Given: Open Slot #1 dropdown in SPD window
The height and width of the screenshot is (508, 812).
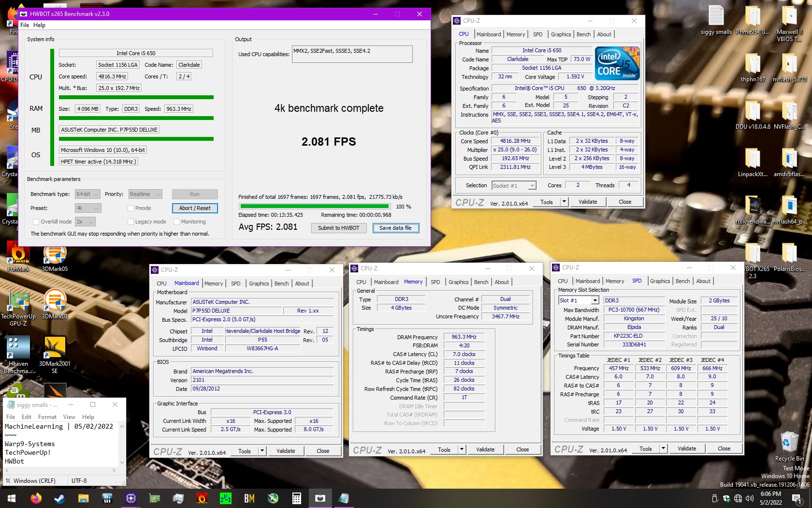Looking at the screenshot, I should click(x=579, y=300).
